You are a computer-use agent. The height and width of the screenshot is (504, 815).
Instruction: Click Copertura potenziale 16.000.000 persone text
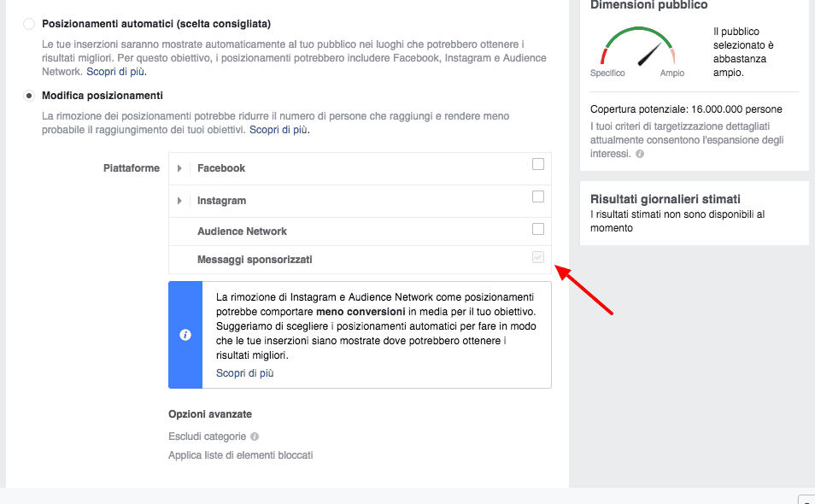point(686,109)
